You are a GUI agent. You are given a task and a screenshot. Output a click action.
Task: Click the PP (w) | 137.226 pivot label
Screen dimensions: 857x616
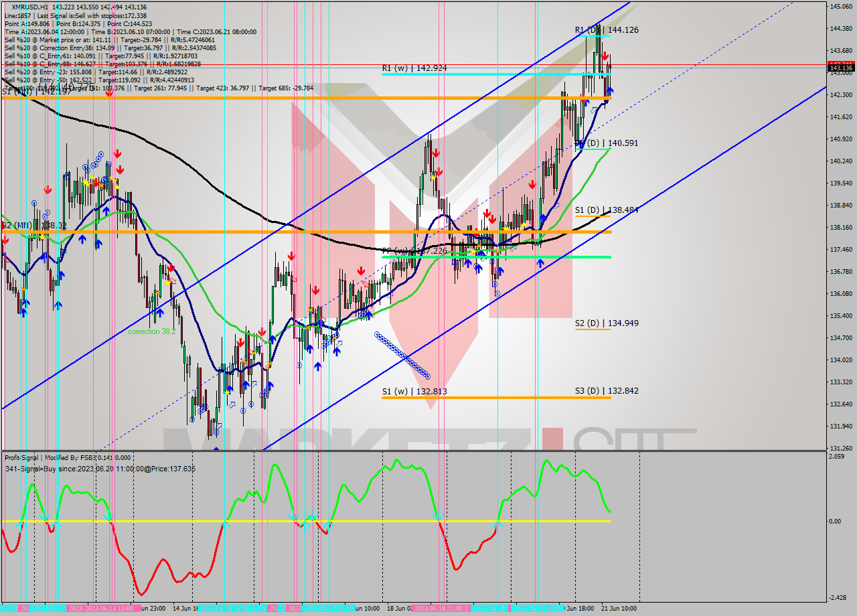(x=414, y=250)
